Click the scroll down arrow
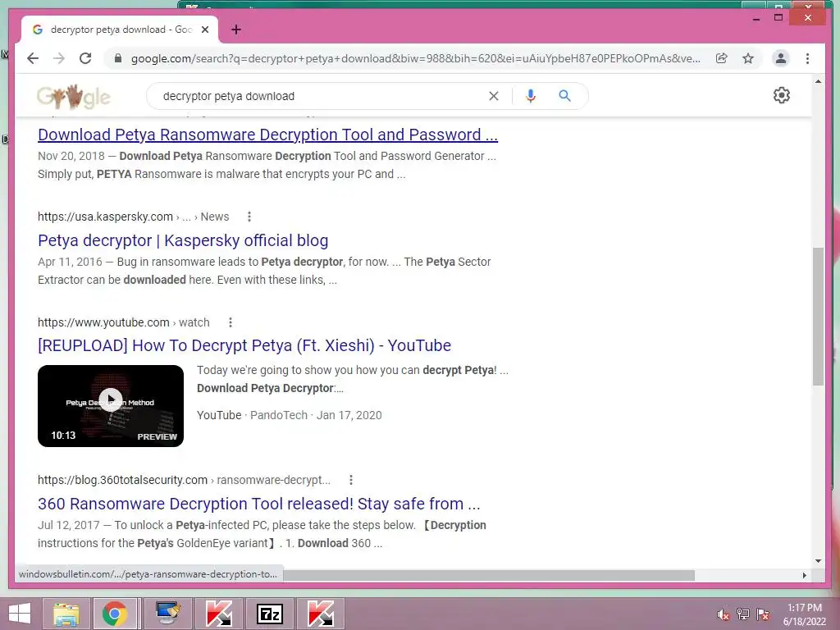The width and height of the screenshot is (840, 630). (x=818, y=561)
